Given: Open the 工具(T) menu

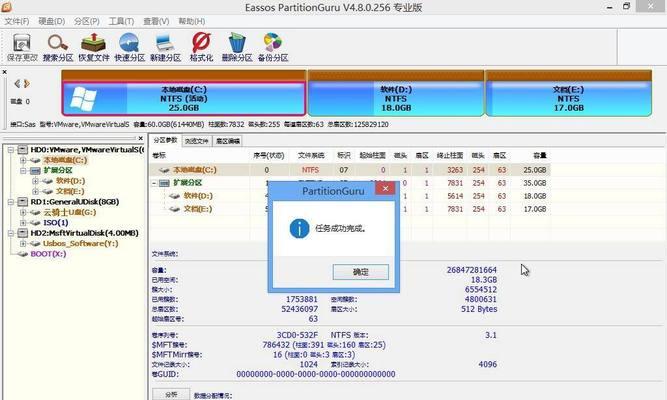Looking at the screenshot, I should [121, 21].
